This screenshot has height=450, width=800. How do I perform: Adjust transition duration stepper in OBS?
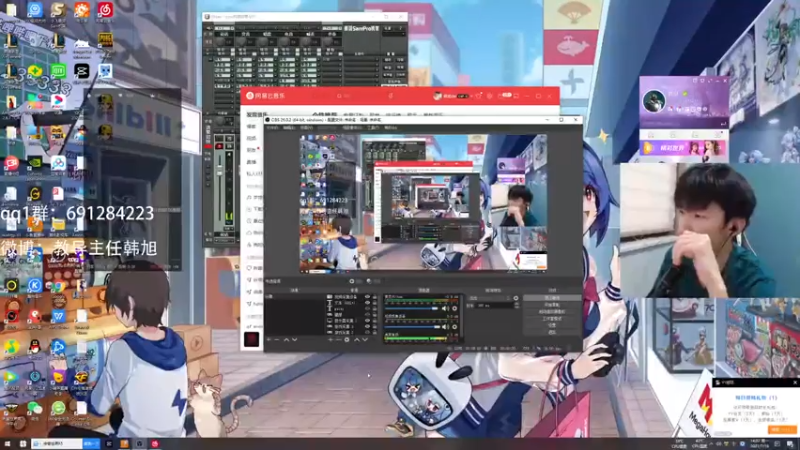point(516,305)
